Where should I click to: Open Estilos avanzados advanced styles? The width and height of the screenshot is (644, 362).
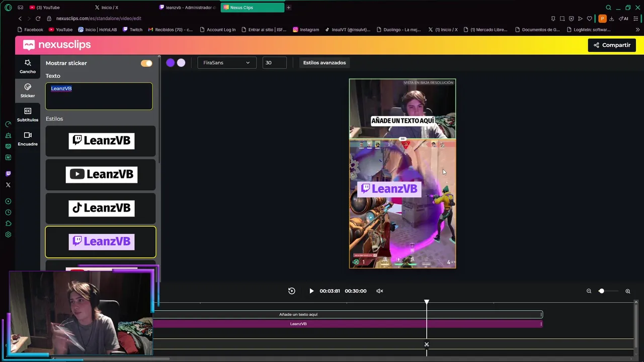[x=325, y=63]
